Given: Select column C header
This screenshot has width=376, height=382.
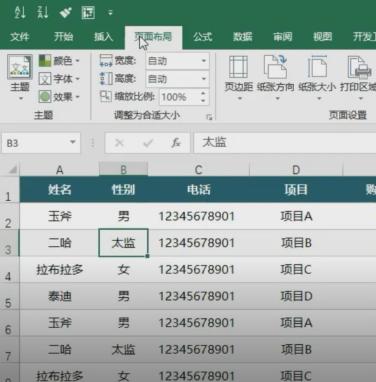Looking at the screenshot, I should coord(199,170).
